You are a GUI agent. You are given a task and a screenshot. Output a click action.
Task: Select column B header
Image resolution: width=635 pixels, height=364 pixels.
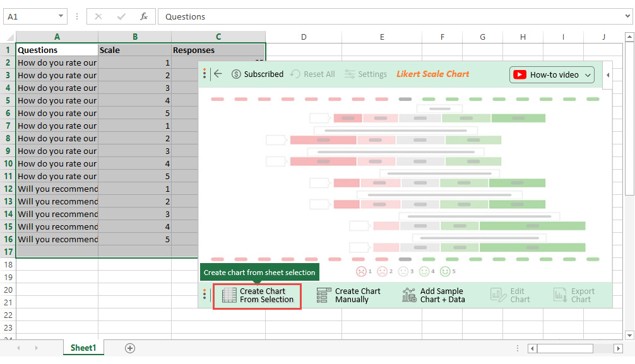135,37
